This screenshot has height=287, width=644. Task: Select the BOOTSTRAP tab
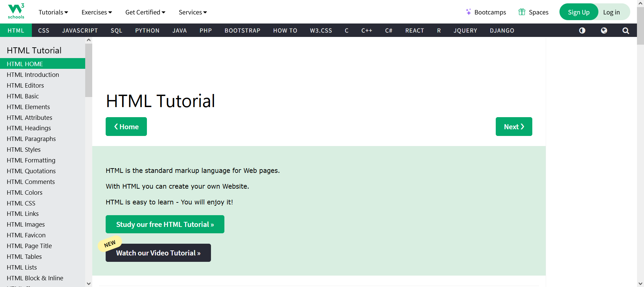click(x=243, y=30)
